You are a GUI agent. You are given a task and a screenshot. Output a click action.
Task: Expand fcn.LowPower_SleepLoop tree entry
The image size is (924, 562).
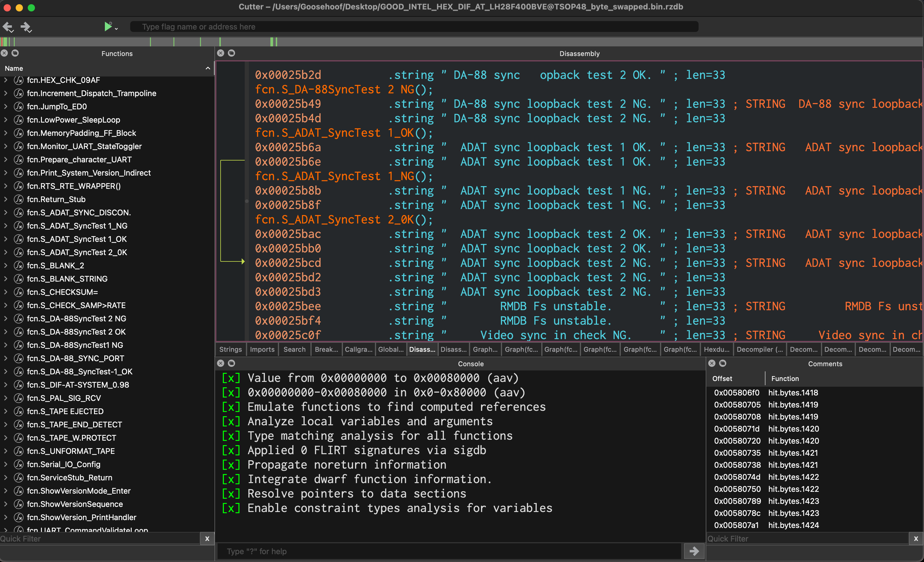coord(6,120)
